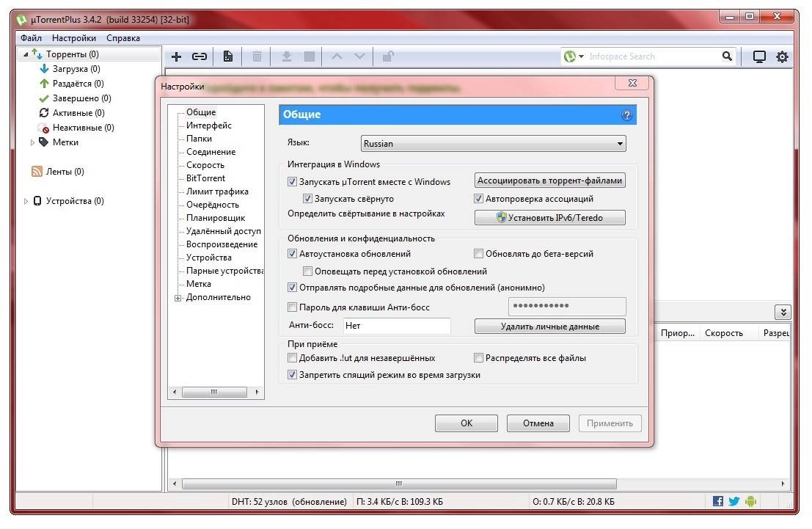The width and height of the screenshot is (812, 529).
Task: Click the Add Torrent plus icon
Action: [177, 56]
